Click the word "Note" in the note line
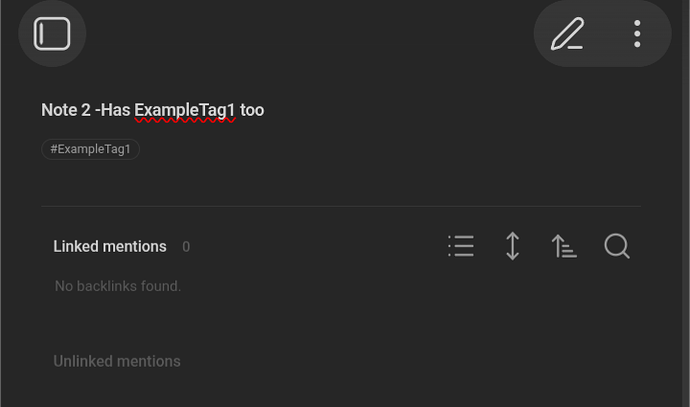This screenshot has height=407, width=690. [59, 110]
